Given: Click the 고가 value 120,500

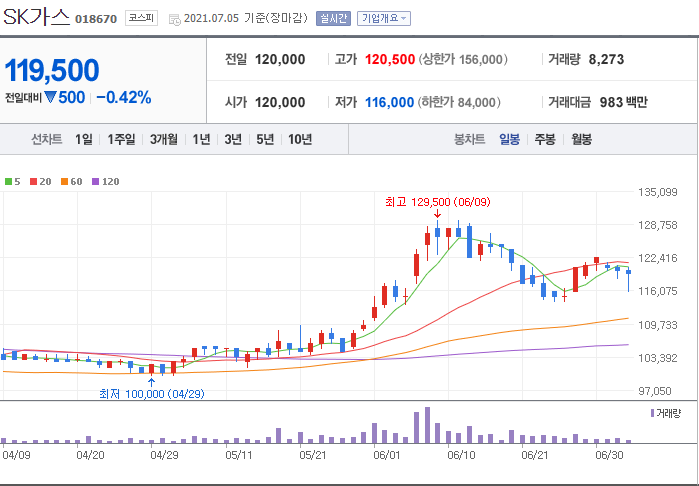Looking at the screenshot, I should pos(390,59).
